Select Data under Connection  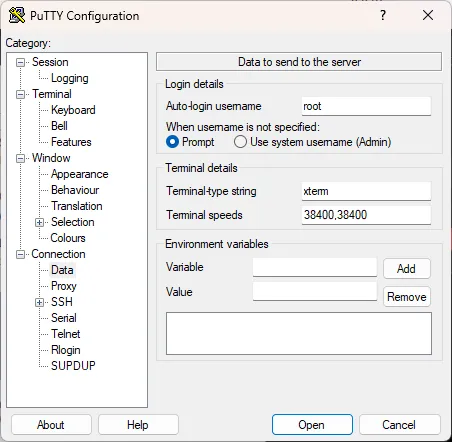62,270
